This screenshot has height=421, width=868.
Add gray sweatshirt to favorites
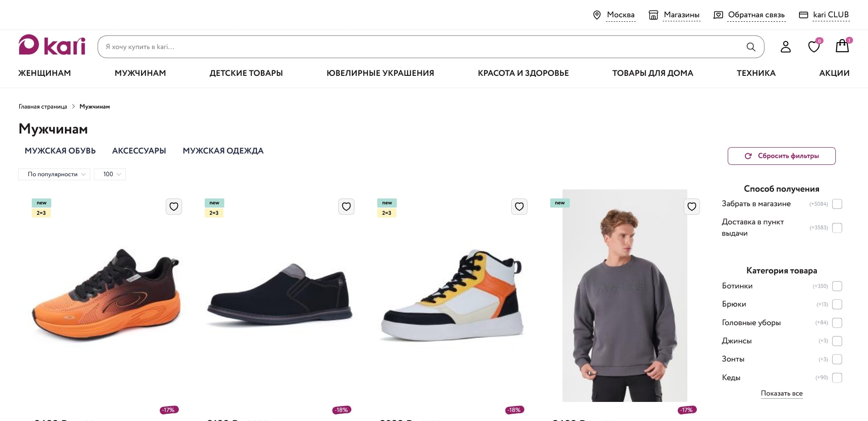click(692, 207)
